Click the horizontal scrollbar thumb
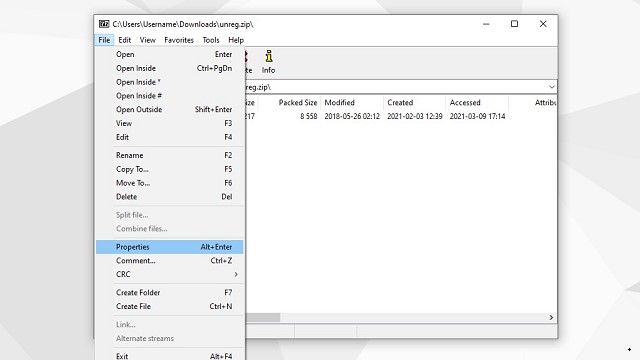 click(x=263, y=317)
